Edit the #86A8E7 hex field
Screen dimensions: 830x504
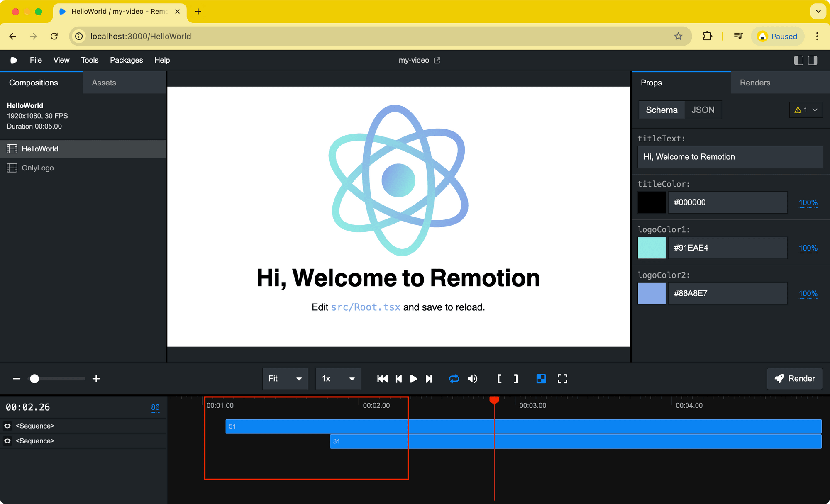(x=727, y=293)
